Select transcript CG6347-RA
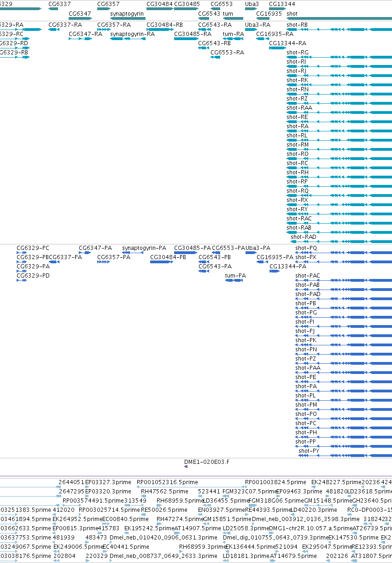 click(85, 34)
